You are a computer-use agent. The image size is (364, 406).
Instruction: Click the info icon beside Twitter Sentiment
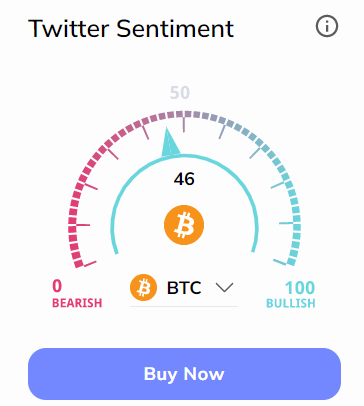[x=327, y=26]
